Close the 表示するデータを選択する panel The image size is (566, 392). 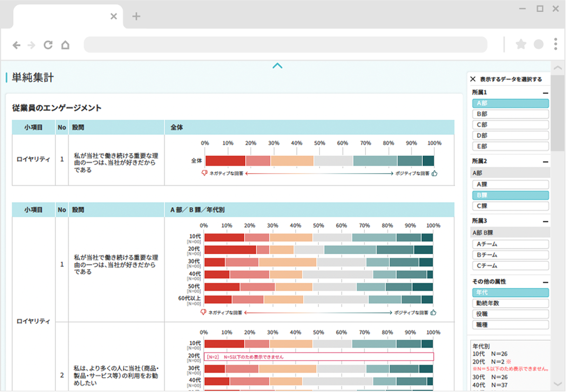coord(473,79)
